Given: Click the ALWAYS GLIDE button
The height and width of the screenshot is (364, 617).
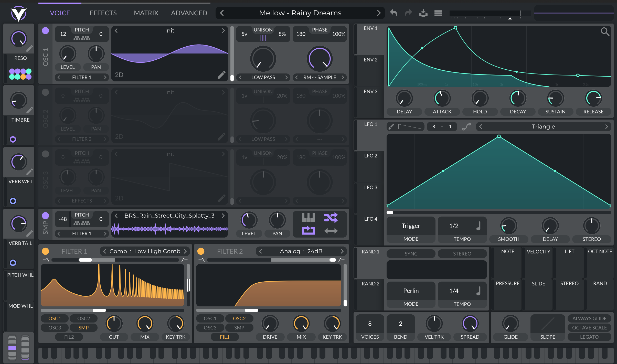Looking at the screenshot, I should [x=589, y=318].
